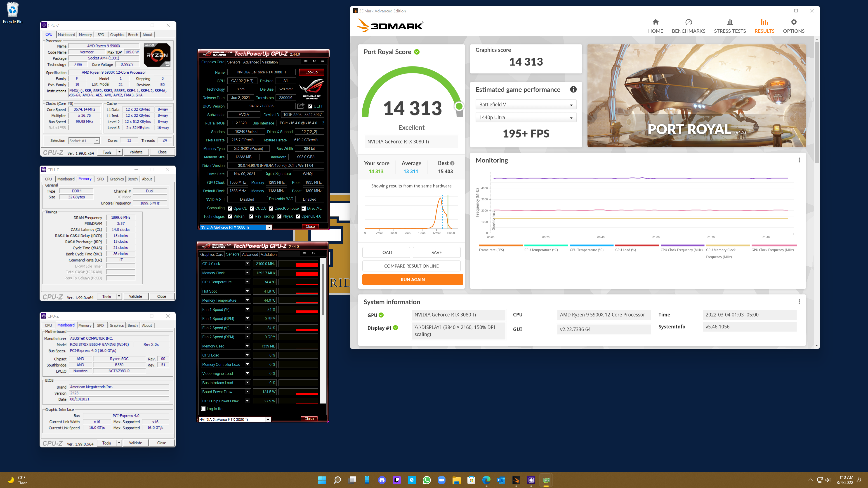Expand the Board Power Draw sensor dropdown

(x=247, y=392)
